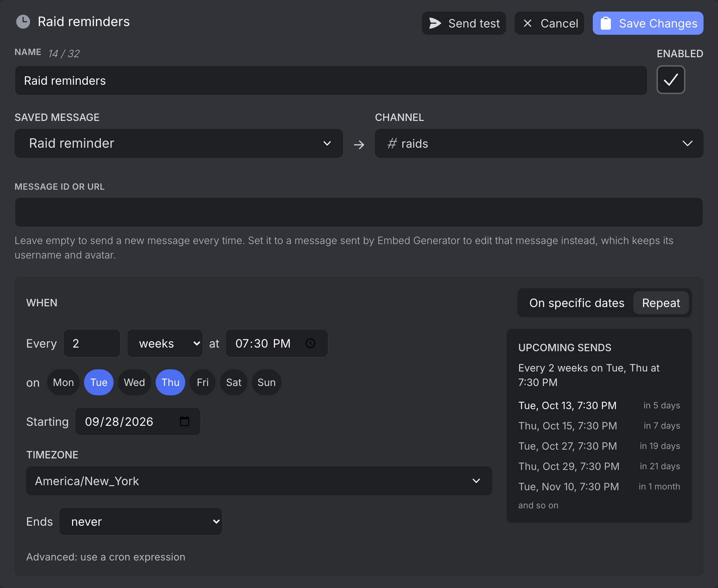Screen dimensions: 718x588
Task: Open the Ends never dropdown
Action: tap(141, 521)
